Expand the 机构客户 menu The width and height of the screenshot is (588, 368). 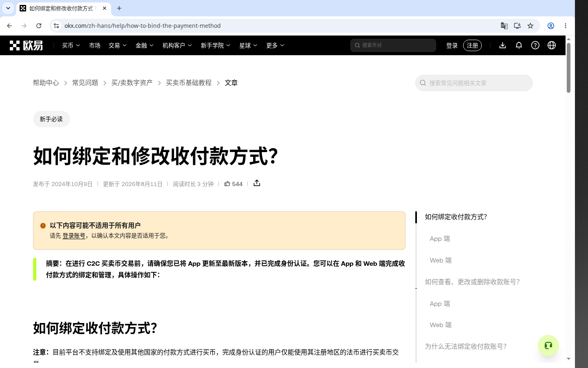(x=177, y=45)
